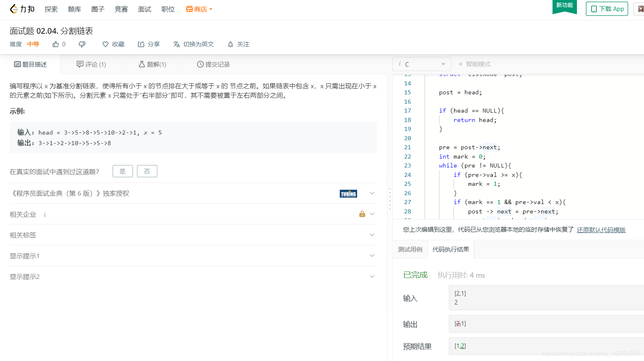Click the example input 'head = 3->5->8->5->10->2->1' line
Screen dimensions: 644x361
click(x=89, y=133)
